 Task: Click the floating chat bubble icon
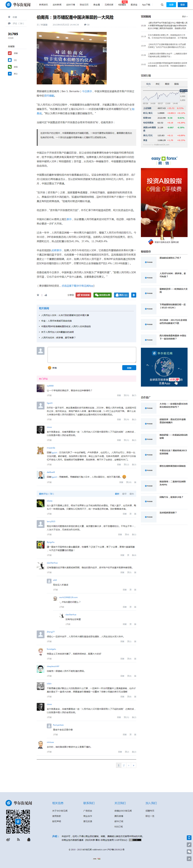[189, 852]
